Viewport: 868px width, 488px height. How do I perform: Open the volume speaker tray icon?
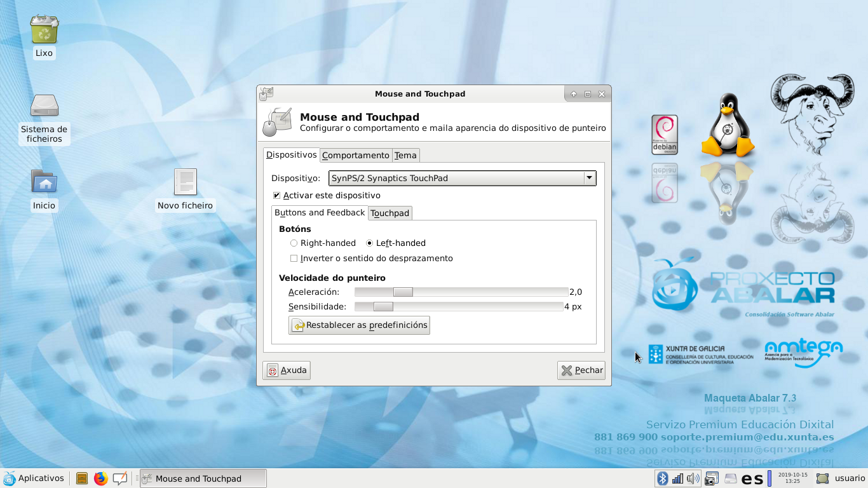tap(693, 478)
